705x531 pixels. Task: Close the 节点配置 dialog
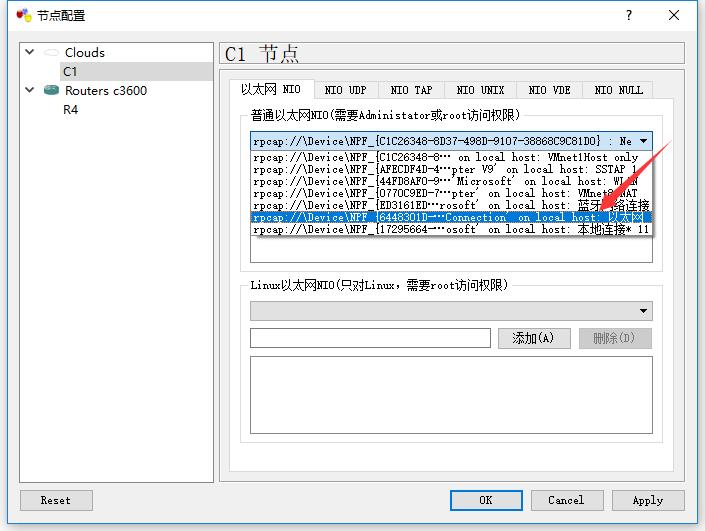tap(674, 15)
